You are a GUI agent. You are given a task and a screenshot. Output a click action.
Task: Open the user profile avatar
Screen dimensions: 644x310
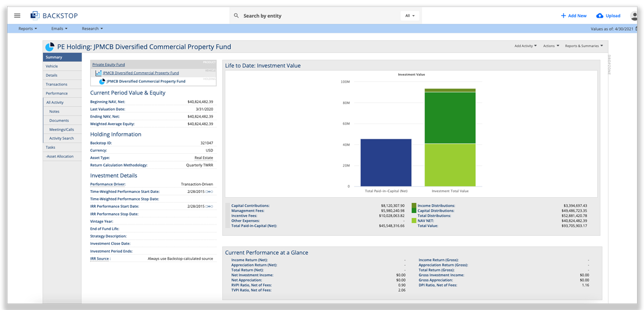[x=633, y=16]
